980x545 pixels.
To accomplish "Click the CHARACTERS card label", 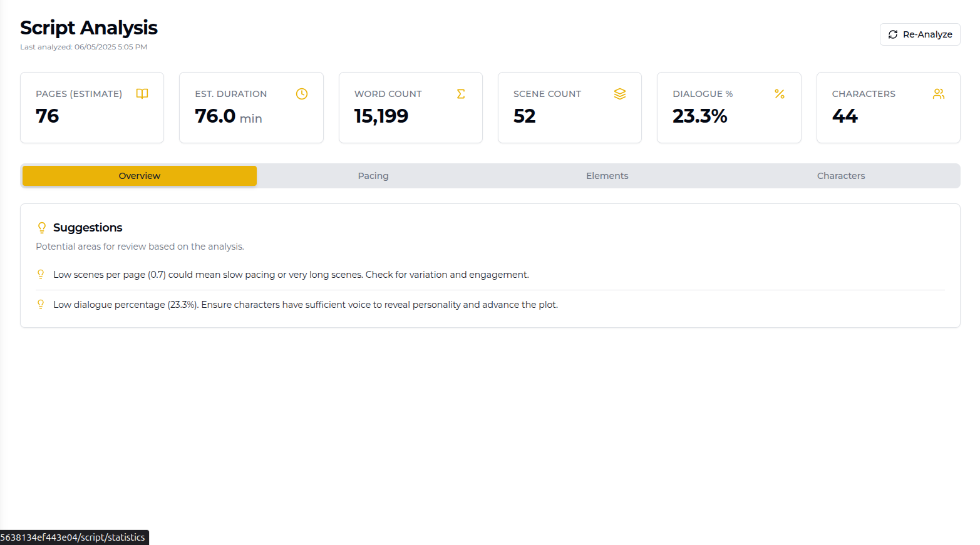I will point(864,94).
